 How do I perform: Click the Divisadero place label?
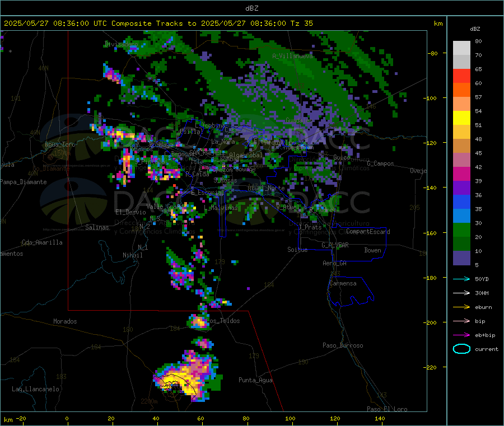coord(121,44)
